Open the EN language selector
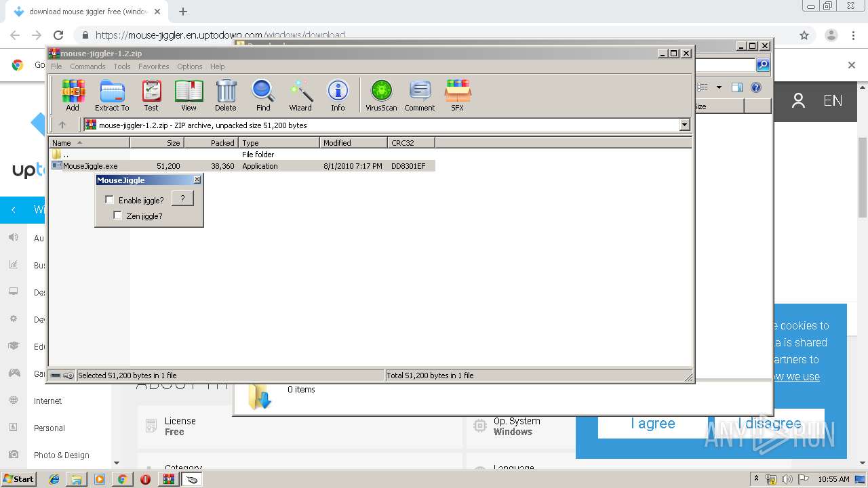Image resolution: width=868 pixels, height=488 pixels. (x=833, y=101)
